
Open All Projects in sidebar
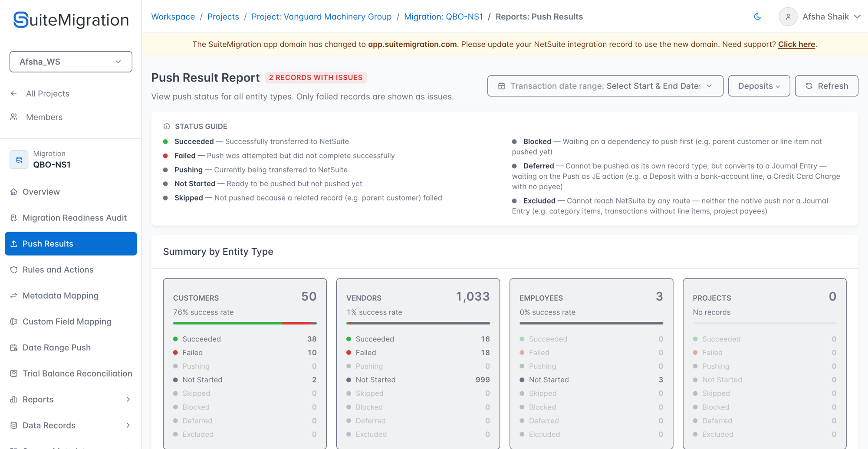[48, 93]
